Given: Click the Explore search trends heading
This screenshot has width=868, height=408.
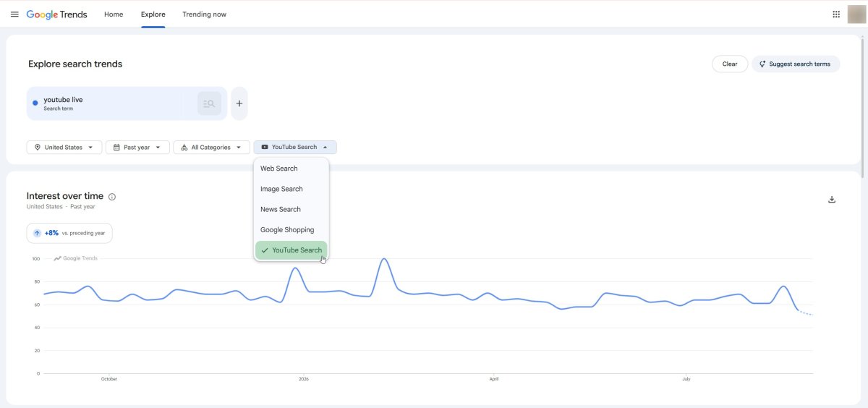Looking at the screenshot, I should tap(75, 64).
